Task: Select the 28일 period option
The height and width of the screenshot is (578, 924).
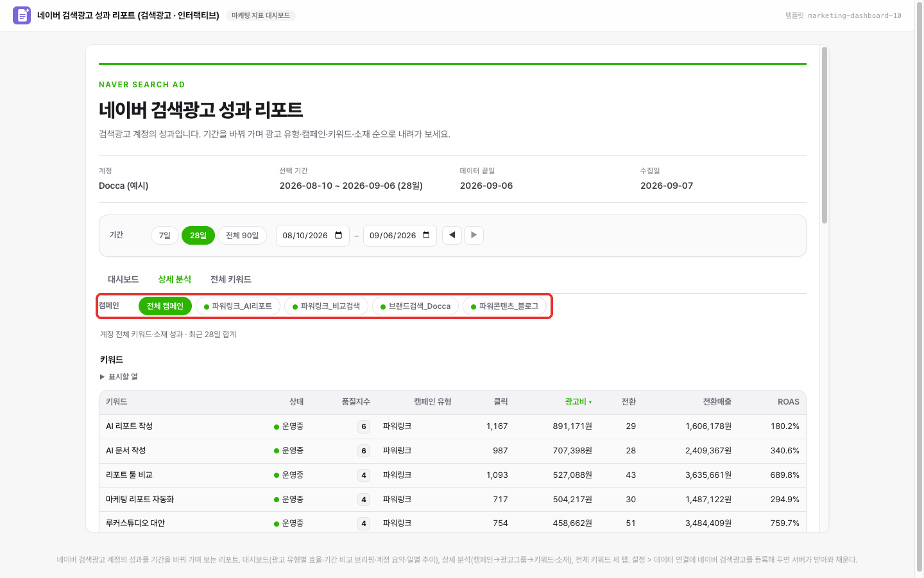Action: point(198,236)
